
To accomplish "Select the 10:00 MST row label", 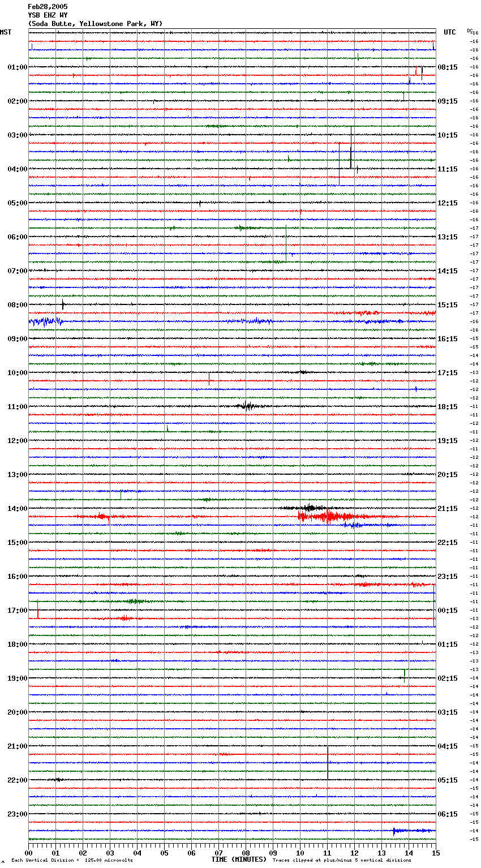I will coord(18,373).
